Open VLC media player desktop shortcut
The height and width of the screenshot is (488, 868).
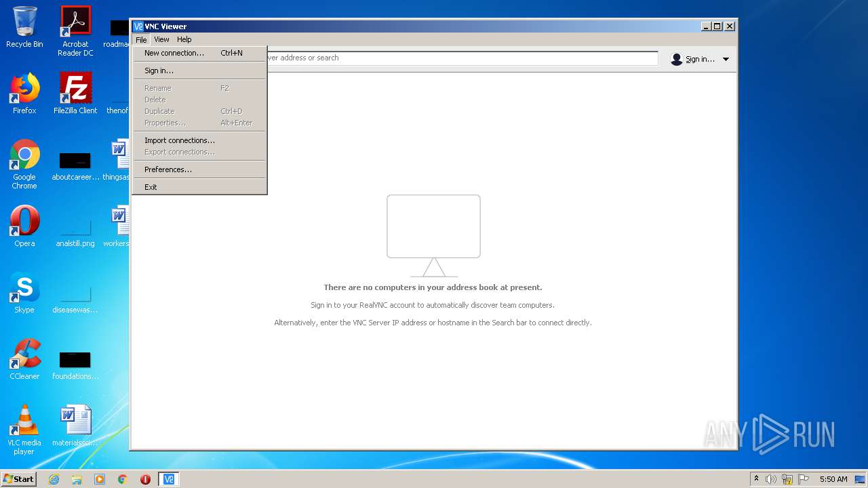click(x=24, y=430)
